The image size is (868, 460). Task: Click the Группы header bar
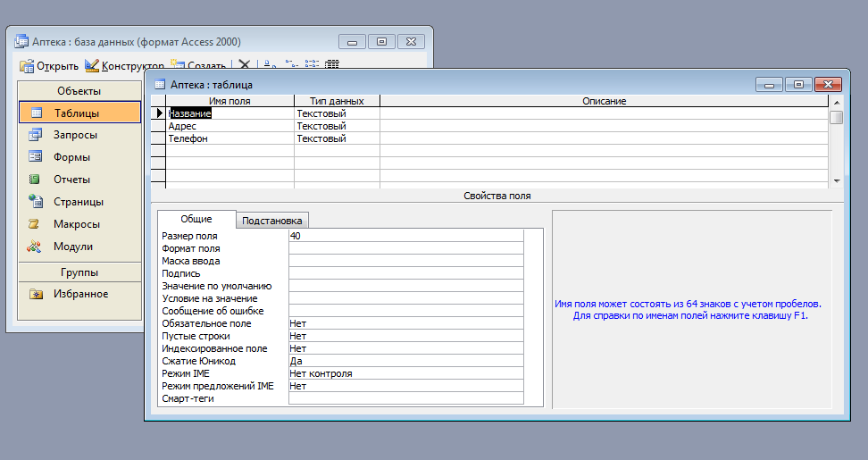pos(79,272)
